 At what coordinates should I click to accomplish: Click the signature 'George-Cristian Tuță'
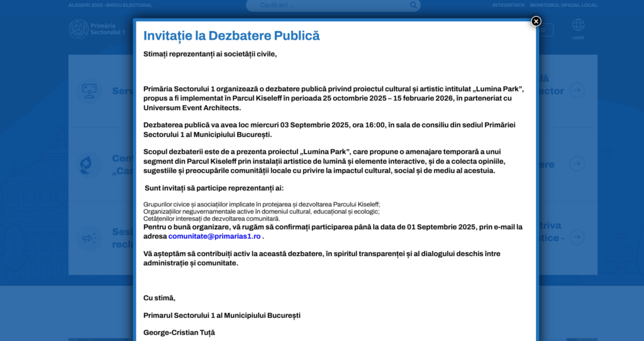[x=179, y=333]
